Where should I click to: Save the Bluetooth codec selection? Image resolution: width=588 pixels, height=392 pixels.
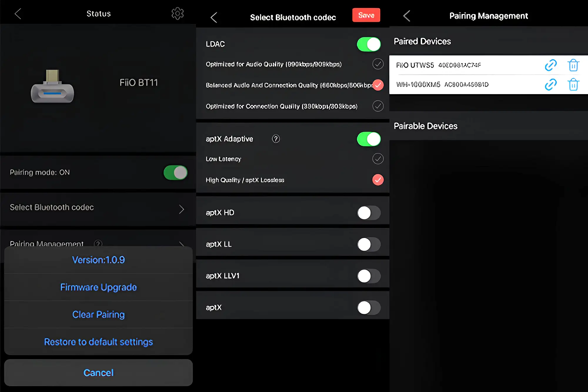point(366,15)
